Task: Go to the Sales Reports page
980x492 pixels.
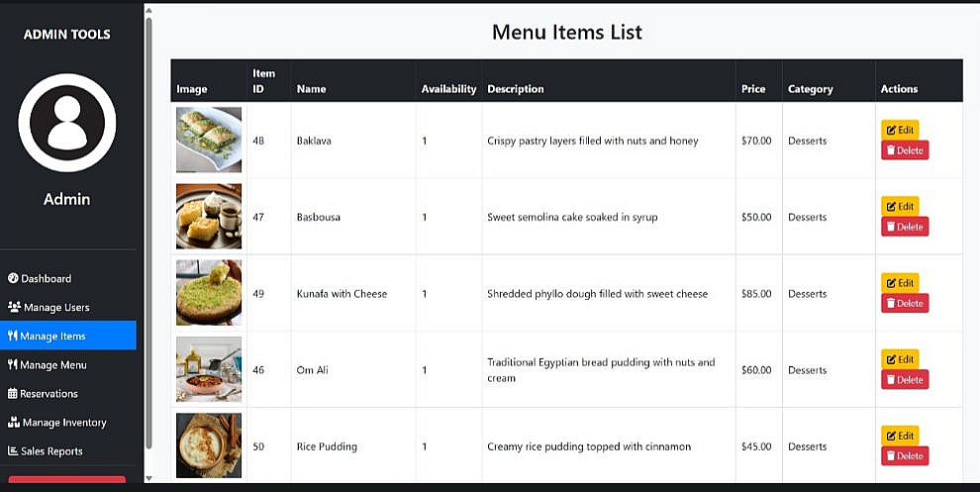Action: [53, 450]
